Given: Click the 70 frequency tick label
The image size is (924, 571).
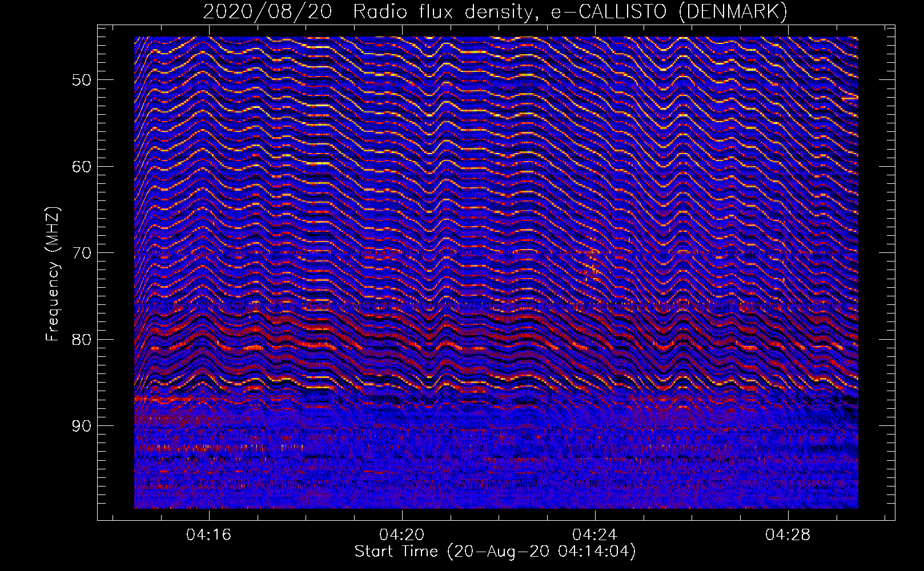Looking at the screenshot, I should [82, 253].
